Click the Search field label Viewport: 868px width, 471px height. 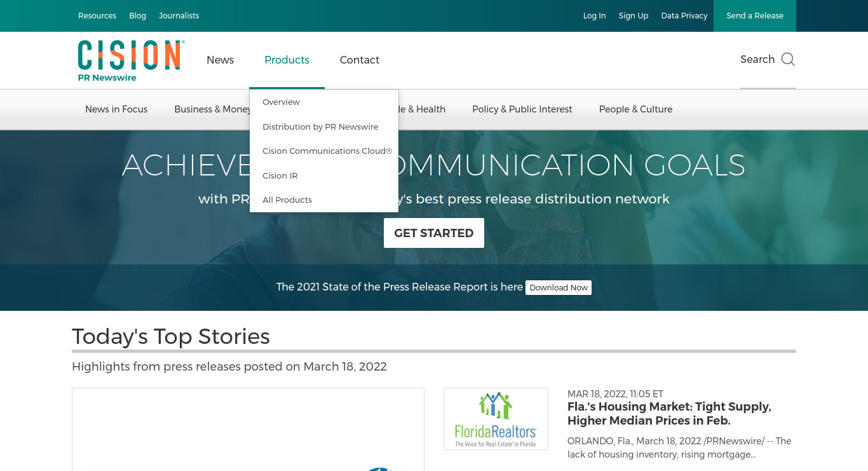[x=757, y=59]
